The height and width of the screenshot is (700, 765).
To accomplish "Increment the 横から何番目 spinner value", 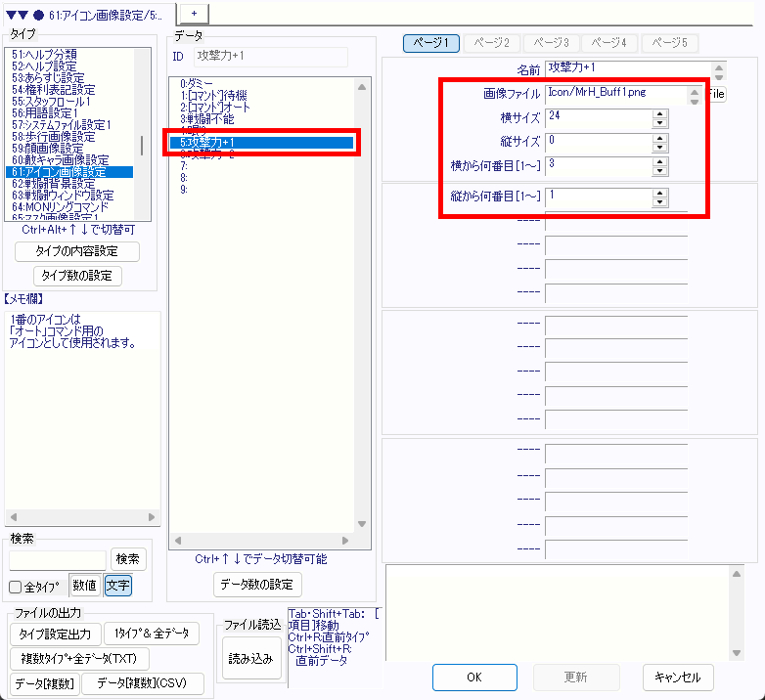I will point(659,162).
